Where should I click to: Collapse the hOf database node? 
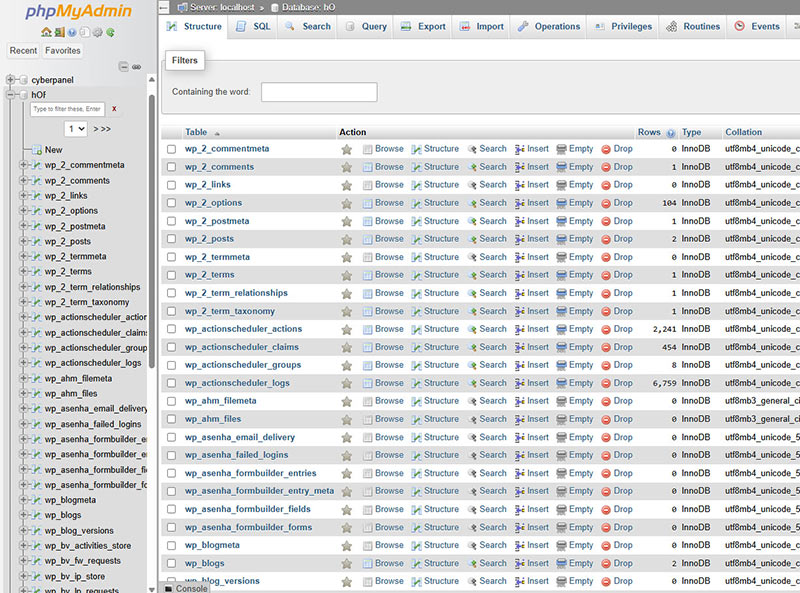[10, 94]
